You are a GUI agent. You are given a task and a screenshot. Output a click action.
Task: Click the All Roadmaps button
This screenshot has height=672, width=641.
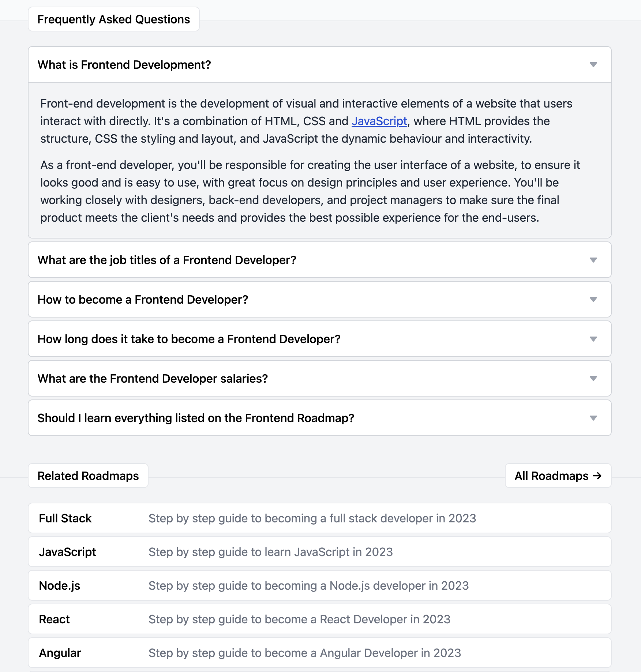(x=558, y=476)
